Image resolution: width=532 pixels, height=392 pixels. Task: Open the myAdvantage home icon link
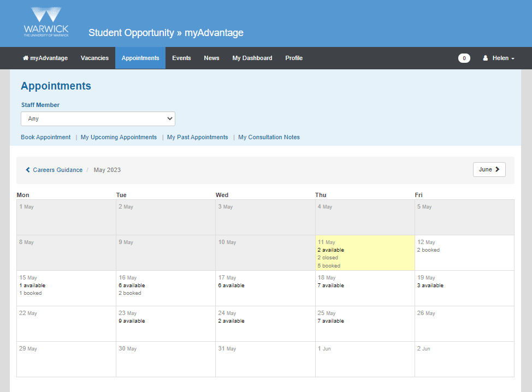(45, 58)
